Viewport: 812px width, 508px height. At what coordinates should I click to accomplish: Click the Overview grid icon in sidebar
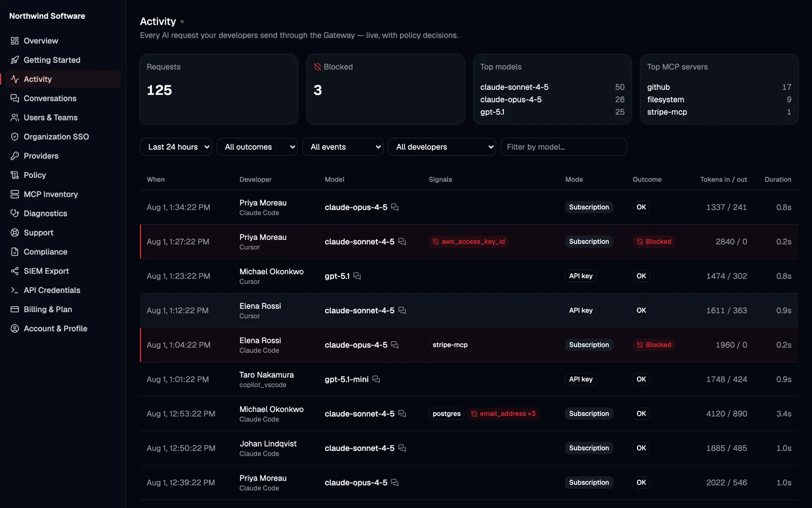pyautogui.click(x=15, y=41)
